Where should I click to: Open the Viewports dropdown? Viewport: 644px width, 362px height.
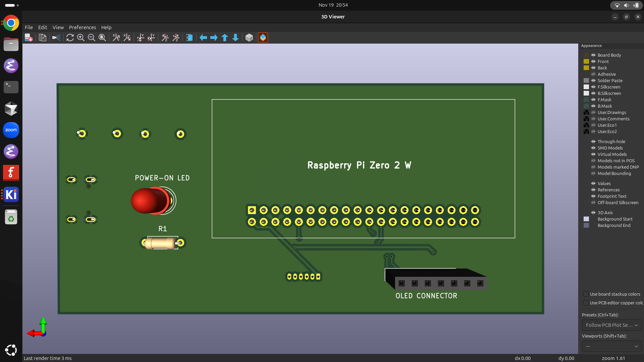tap(611, 346)
